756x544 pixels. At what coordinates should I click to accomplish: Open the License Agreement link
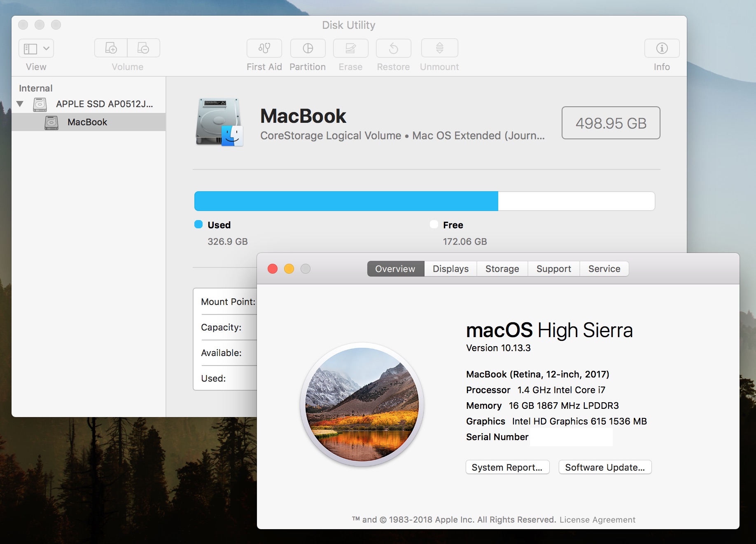pos(597,520)
